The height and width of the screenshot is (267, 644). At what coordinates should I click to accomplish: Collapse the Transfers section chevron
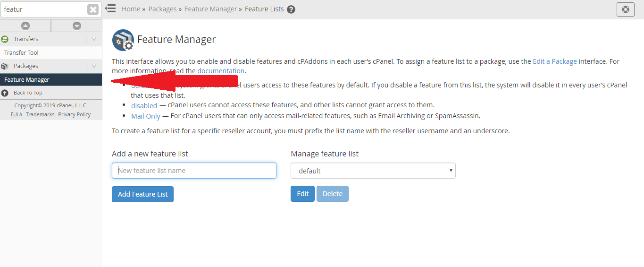point(94,39)
